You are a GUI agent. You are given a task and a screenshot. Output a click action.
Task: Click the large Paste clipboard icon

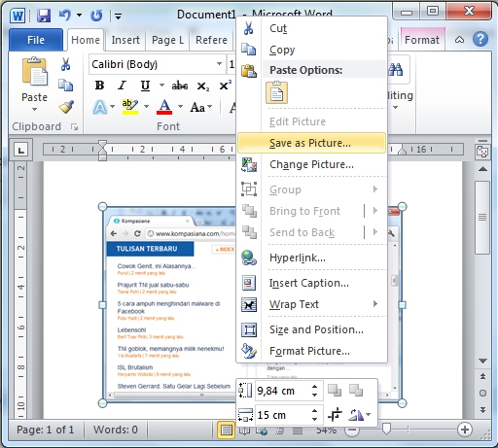pos(34,71)
